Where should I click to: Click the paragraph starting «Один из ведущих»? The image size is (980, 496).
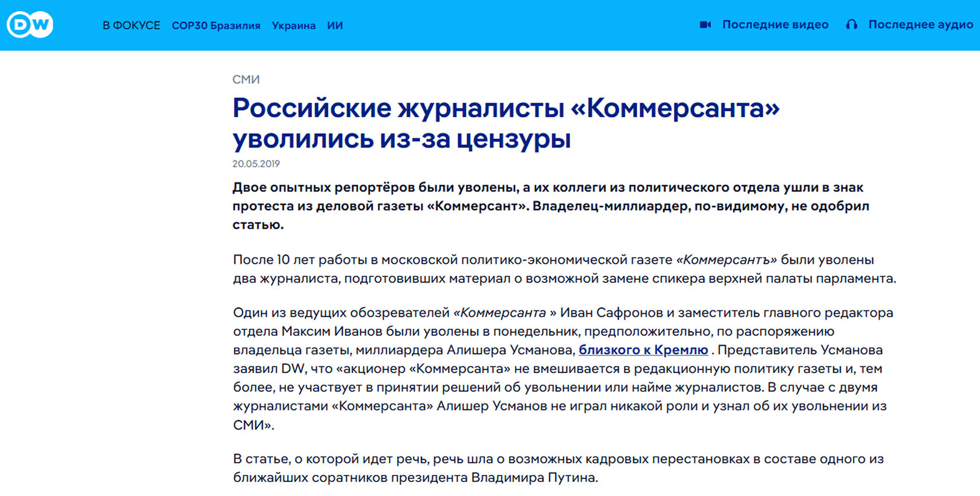click(563, 369)
